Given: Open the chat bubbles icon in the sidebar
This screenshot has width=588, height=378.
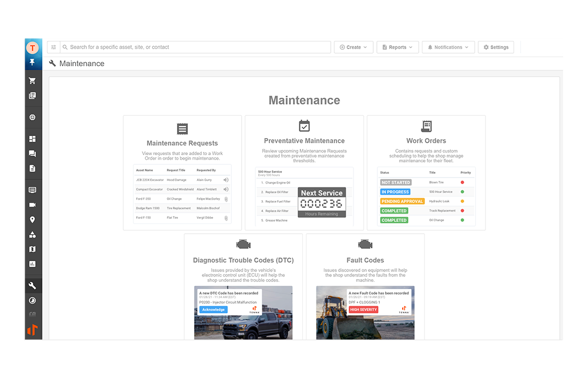Looking at the screenshot, I should click(33, 153).
